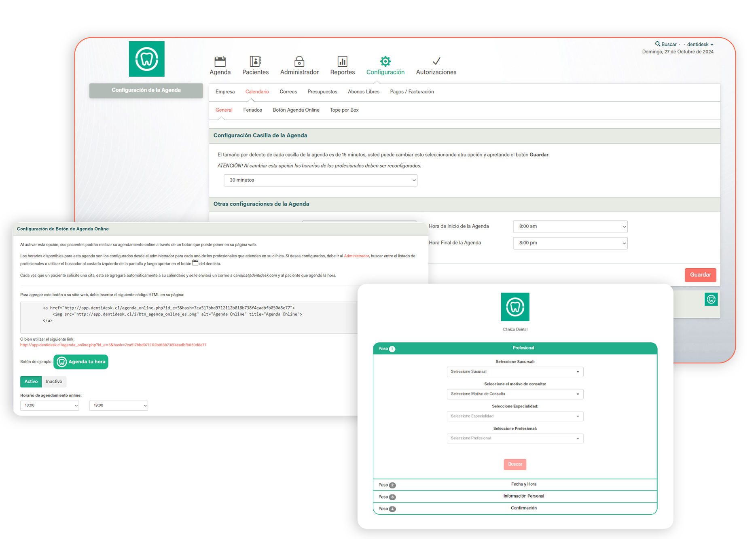Open Hora de Inicio de la Agenda dropdown
756x539 pixels.
coord(570,227)
